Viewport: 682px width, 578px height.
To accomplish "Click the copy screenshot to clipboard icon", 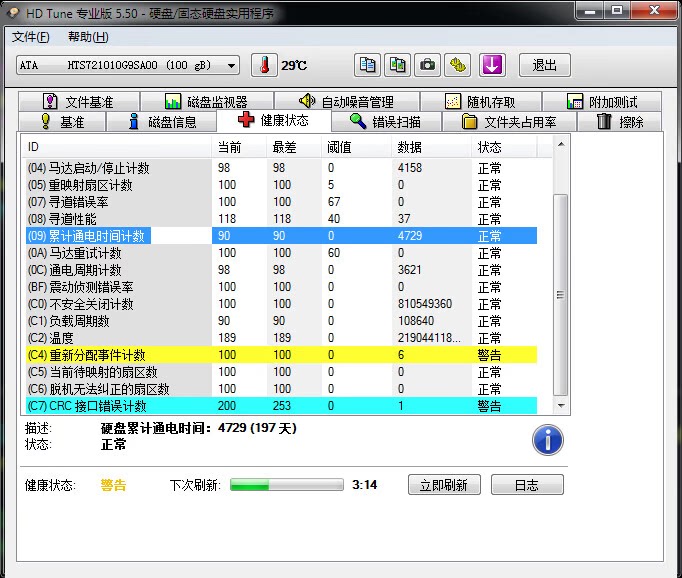I will click(x=397, y=65).
